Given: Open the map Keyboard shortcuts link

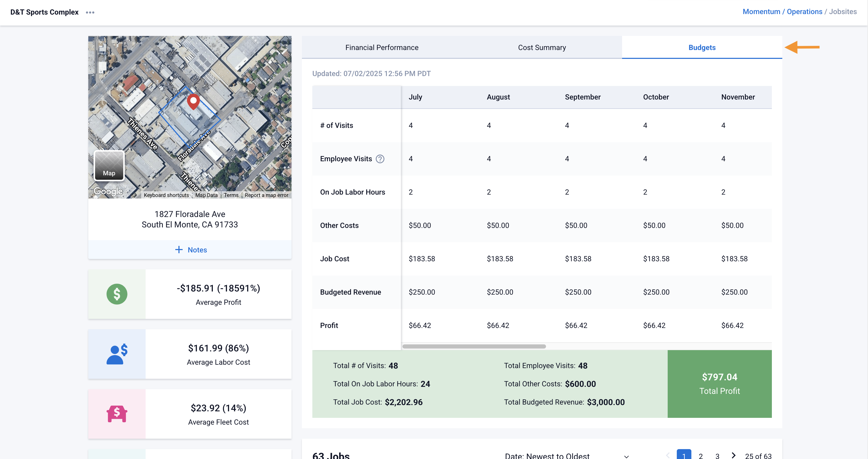Looking at the screenshot, I should coord(166,195).
